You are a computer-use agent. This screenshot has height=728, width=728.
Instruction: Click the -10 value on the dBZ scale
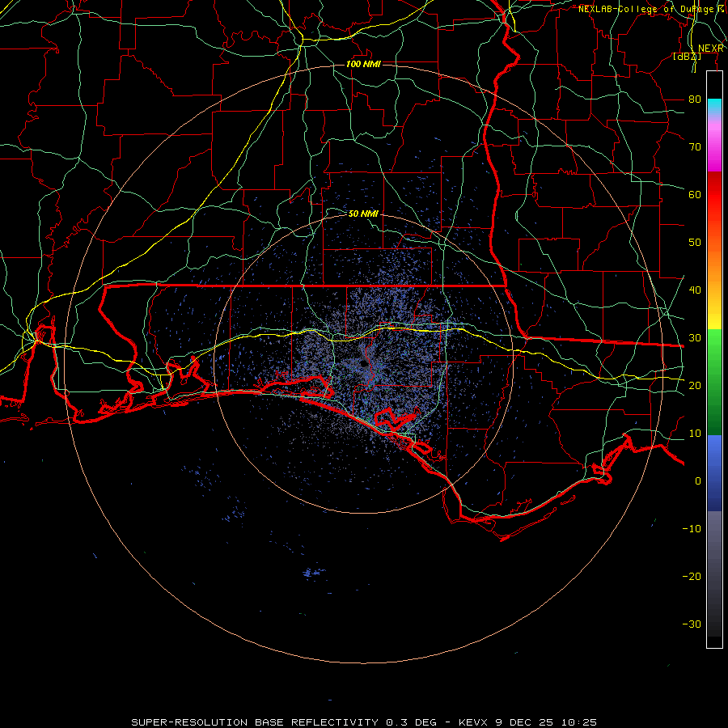[x=692, y=529]
